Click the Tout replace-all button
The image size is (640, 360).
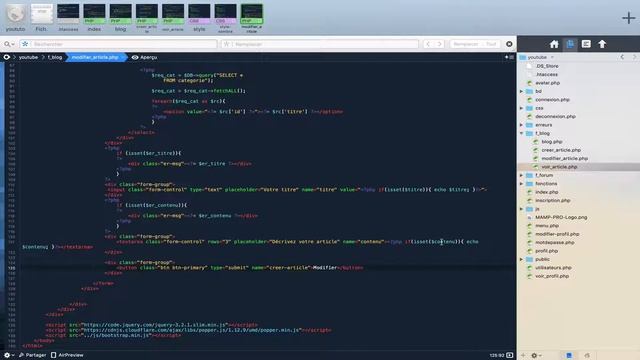point(491,44)
